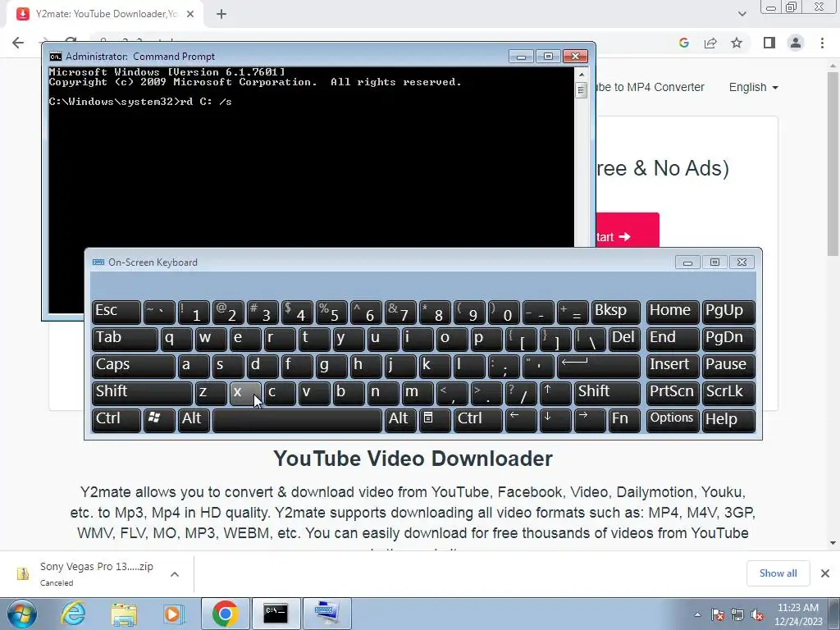Click the network tray icon
This screenshot has height=630, width=840.
[737, 614]
